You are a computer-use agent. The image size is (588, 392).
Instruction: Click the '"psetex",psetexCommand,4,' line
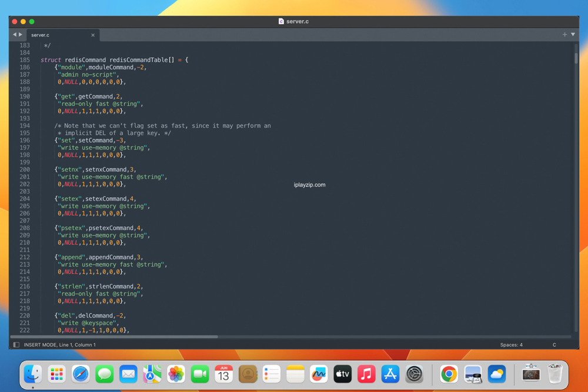99,228
